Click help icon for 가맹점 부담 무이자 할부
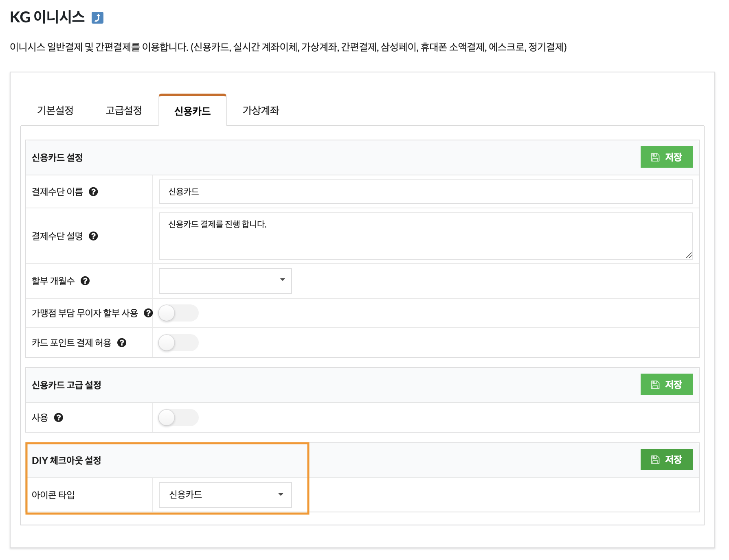The width and height of the screenshot is (729, 560). [148, 313]
